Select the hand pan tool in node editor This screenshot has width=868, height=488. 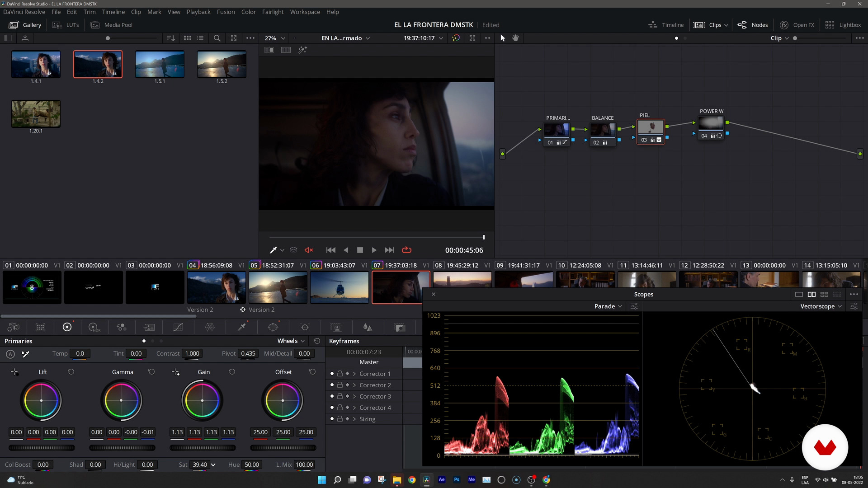tap(515, 38)
